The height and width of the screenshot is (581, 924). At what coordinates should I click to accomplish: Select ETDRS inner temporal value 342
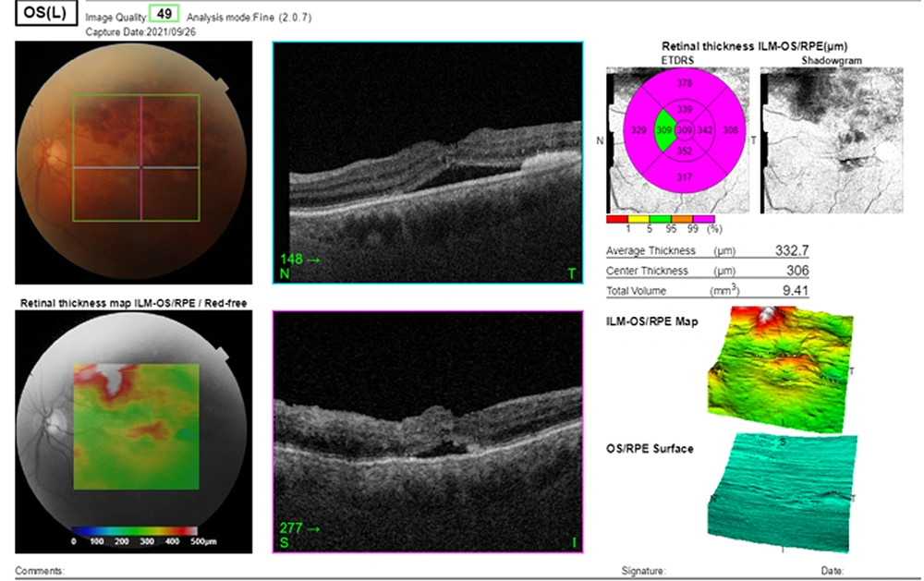[x=705, y=130]
